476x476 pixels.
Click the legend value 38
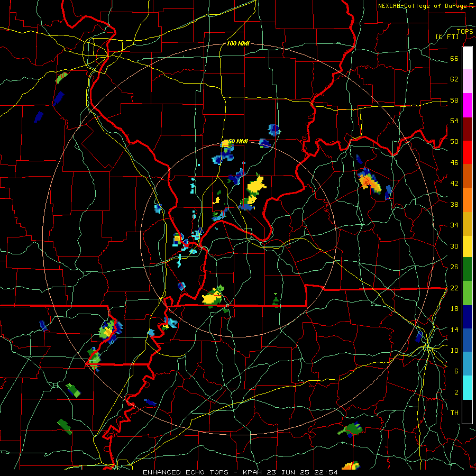454,204
